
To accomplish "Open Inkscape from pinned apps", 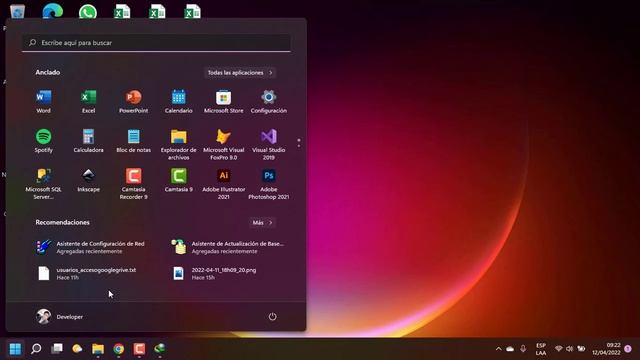I will coord(89,180).
